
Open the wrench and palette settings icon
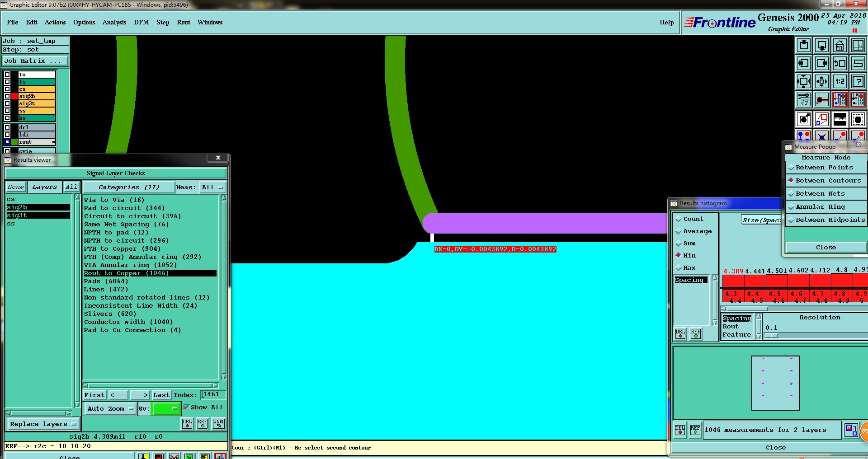804,99
